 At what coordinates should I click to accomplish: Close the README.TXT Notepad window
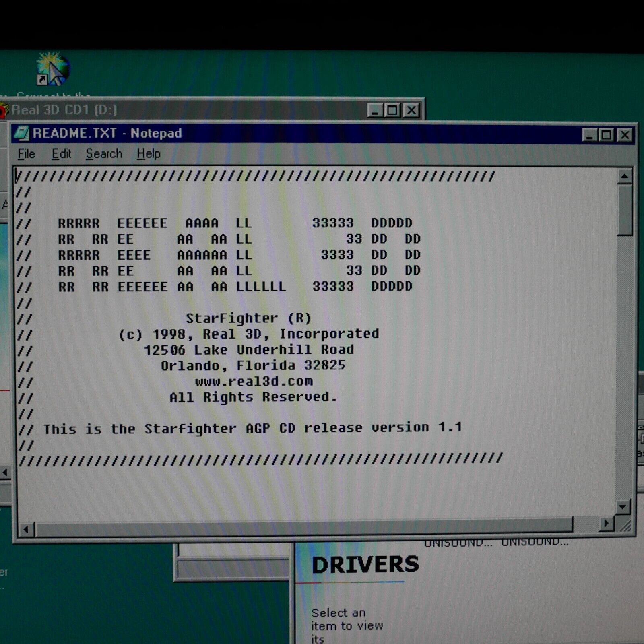[x=625, y=135]
